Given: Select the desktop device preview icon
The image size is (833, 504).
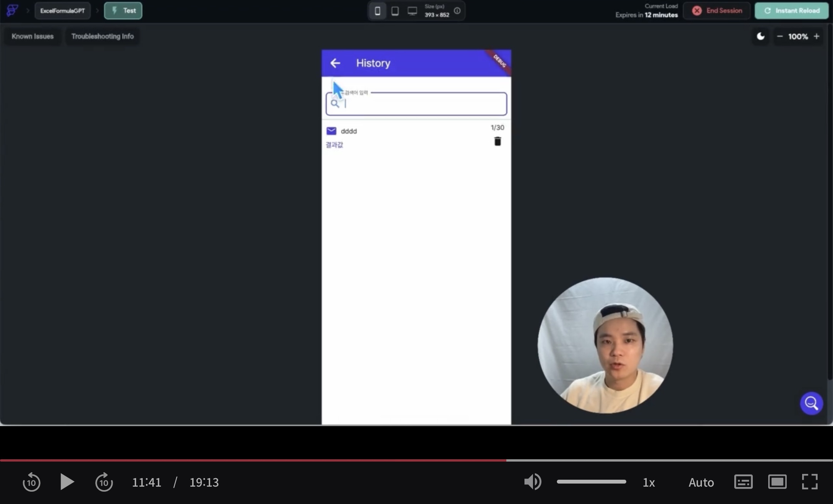Looking at the screenshot, I should point(412,11).
